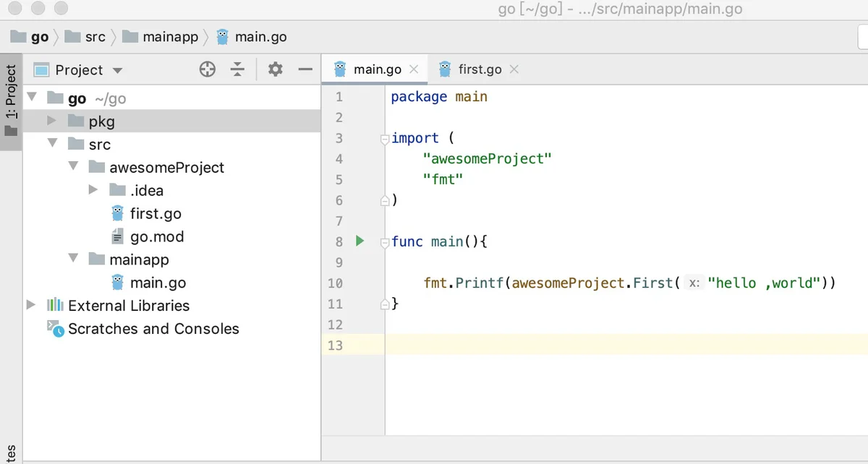
Task: Click the gopher icon in main.go breadcrumb
Action: point(223,37)
